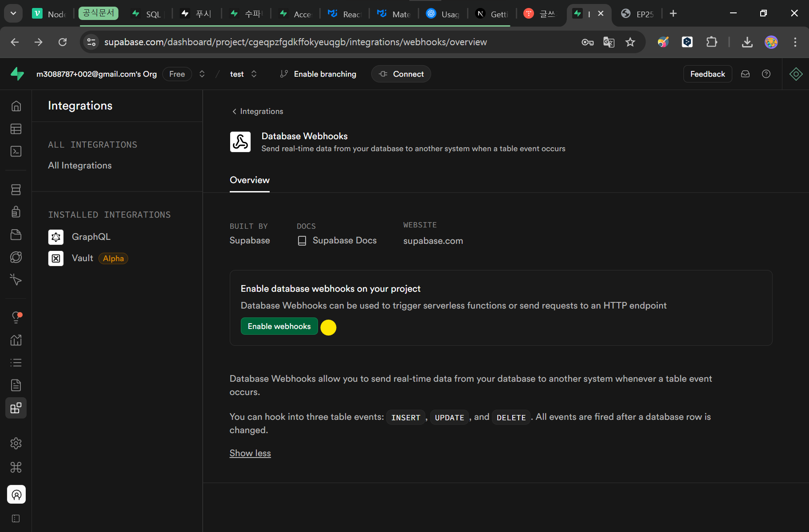Open the Vault Alpha integration
Image resolution: width=809 pixels, height=532 pixels.
click(x=88, y=258)
